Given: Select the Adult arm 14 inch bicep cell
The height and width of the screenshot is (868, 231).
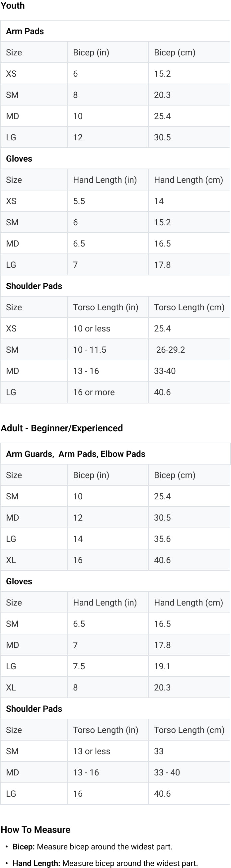Looking at the screenshot, I should 78,539.
